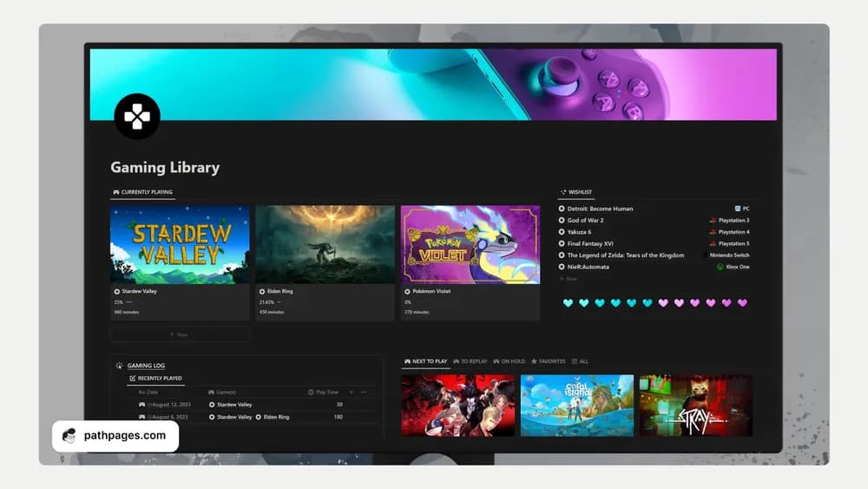Click the gamepad icon on Currently Playing tab
Image resolution: width=868 pixels, height=489 pixels.
click(116, 192)
